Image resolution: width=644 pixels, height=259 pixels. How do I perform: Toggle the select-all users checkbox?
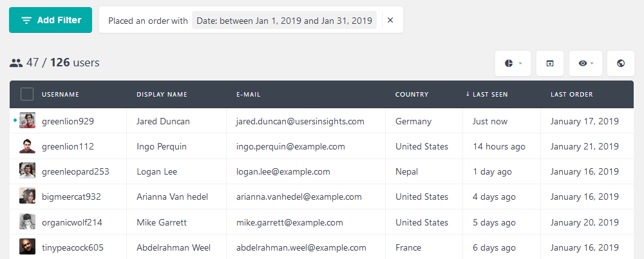pos(27,94)
